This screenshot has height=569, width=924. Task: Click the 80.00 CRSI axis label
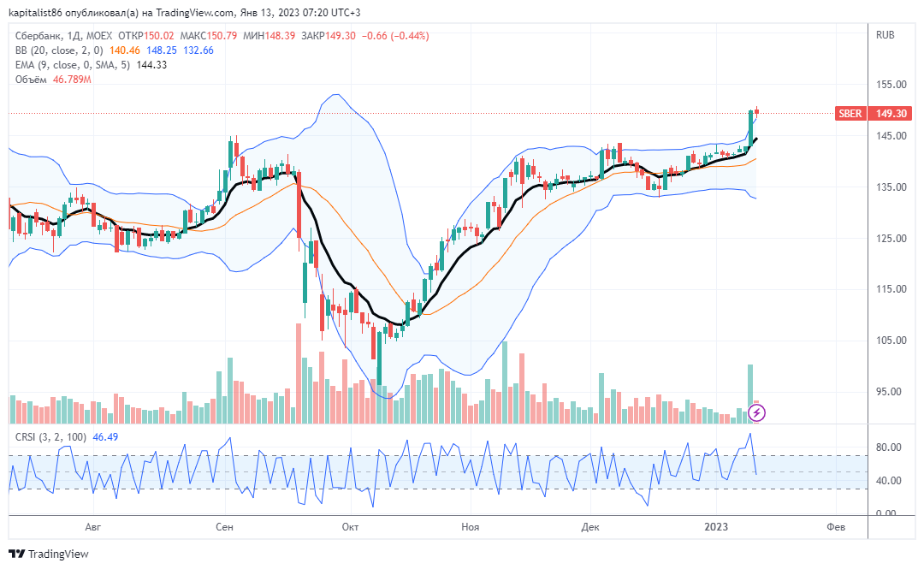889,447
